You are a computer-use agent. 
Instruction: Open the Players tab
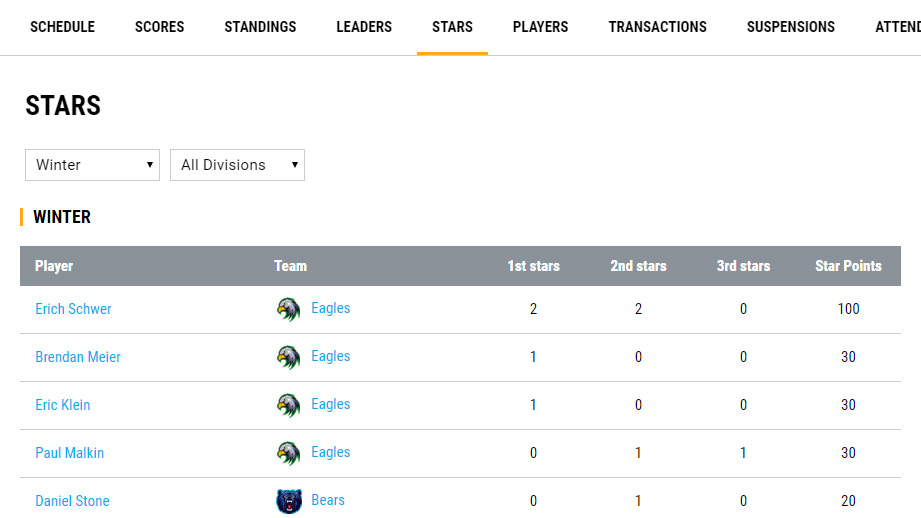540,27
